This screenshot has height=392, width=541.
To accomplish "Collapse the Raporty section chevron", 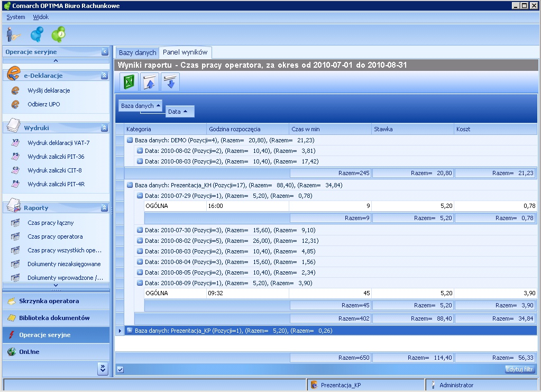I will (104, 208).
